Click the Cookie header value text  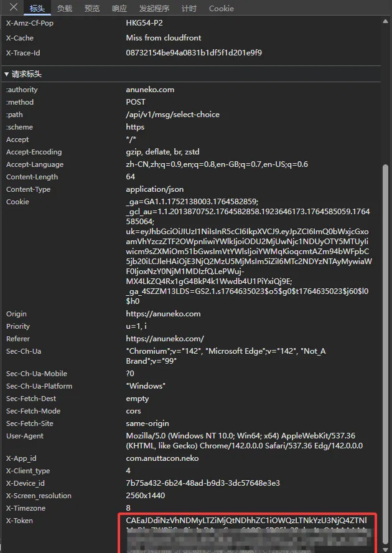tap(248, 251)
